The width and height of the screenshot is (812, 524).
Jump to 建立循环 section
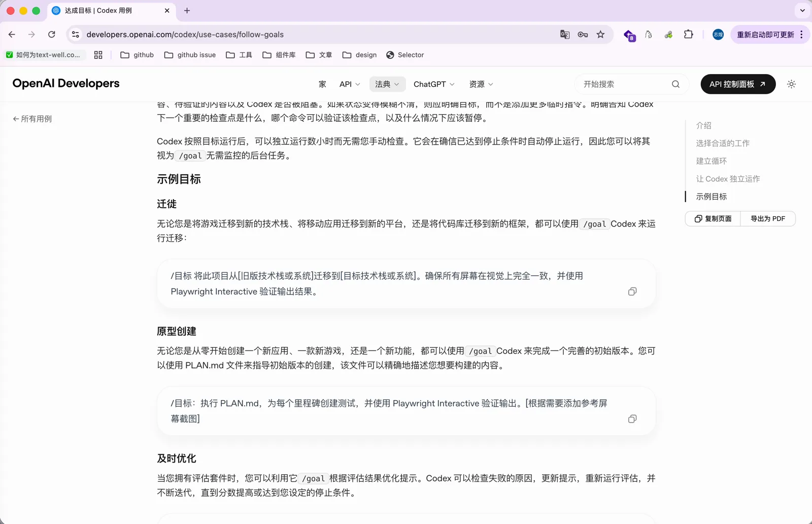tap(711, 161)
